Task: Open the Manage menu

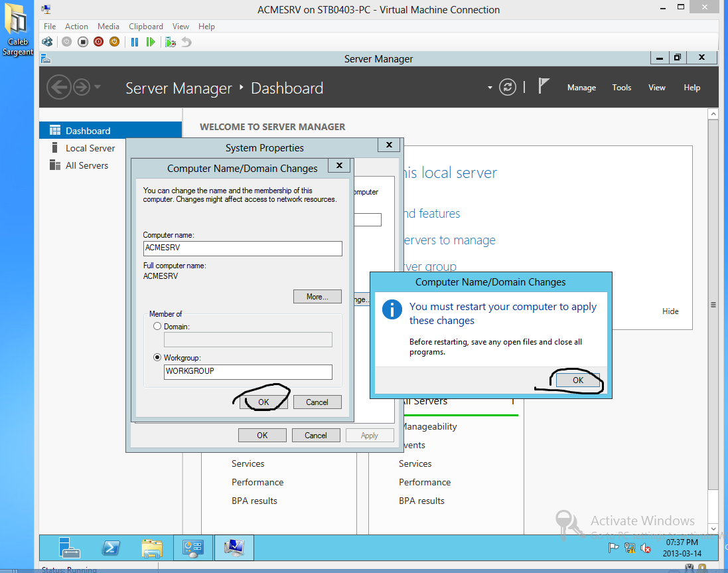Action: point(581,88)
